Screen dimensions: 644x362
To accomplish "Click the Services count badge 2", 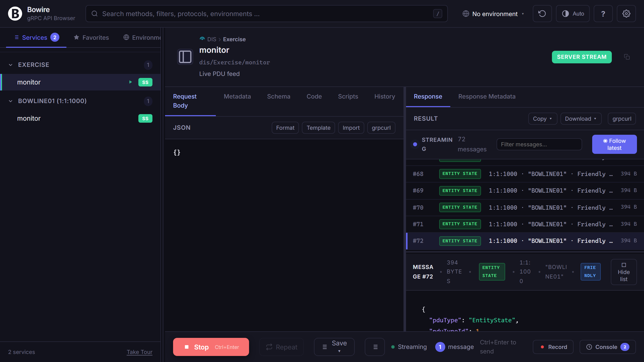I will pos(55,37).
